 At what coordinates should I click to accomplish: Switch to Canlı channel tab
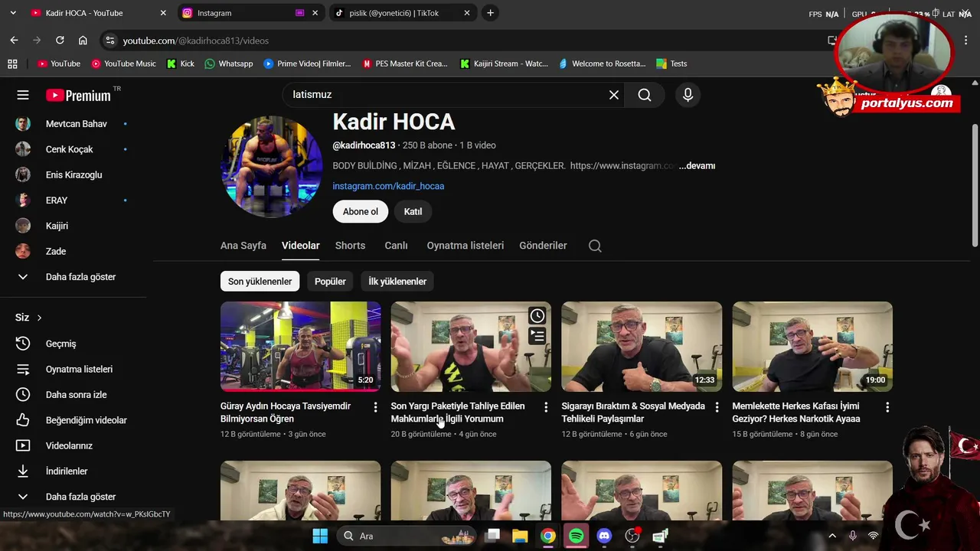396,246
